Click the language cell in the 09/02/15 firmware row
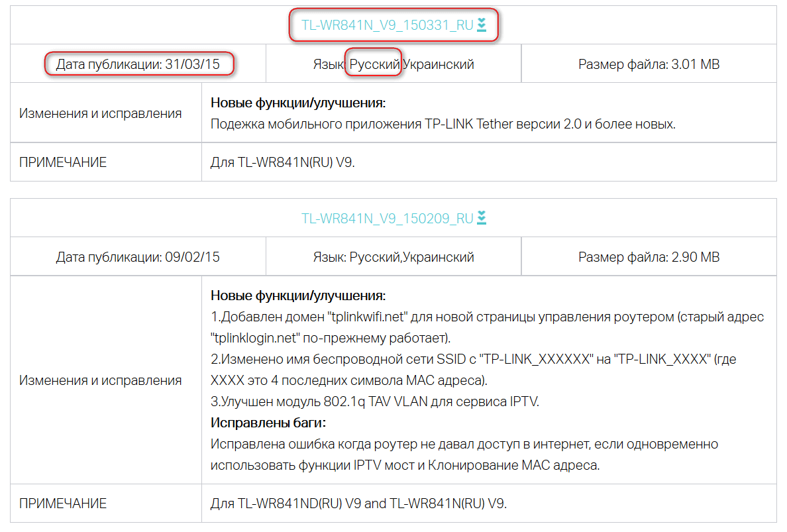This screenshot has height=532, width=787. coord(393,257)
